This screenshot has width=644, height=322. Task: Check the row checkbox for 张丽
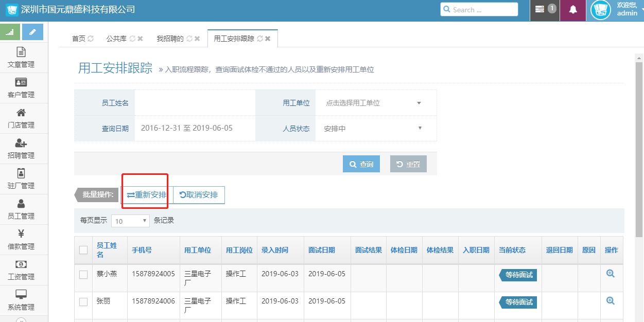click(x=83, y=302)
